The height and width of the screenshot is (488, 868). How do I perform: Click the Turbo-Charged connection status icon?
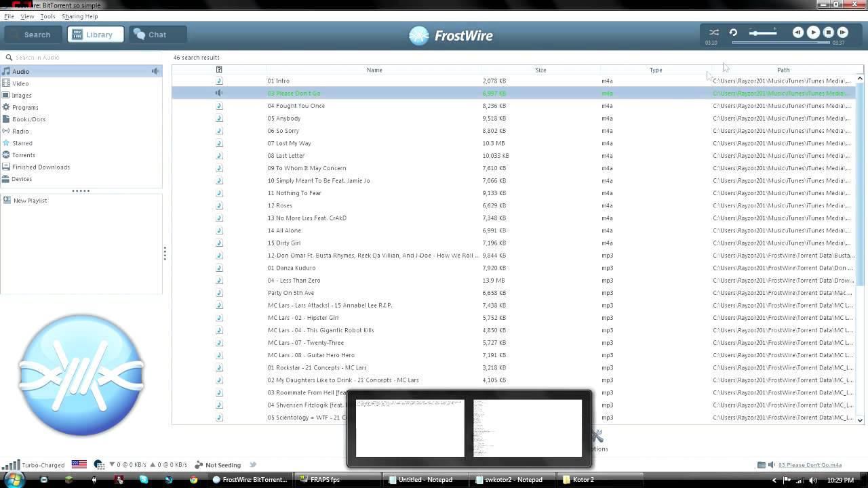coord(11,464)
